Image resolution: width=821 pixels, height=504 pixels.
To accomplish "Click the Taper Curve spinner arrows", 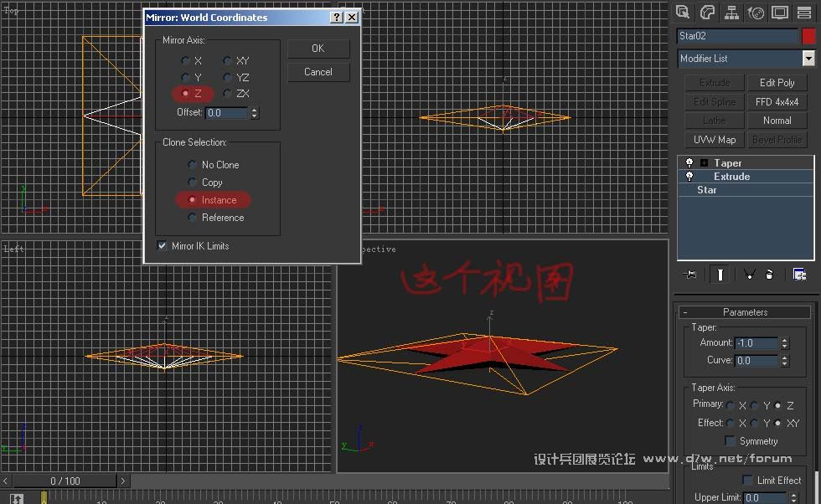I will 784,361.
